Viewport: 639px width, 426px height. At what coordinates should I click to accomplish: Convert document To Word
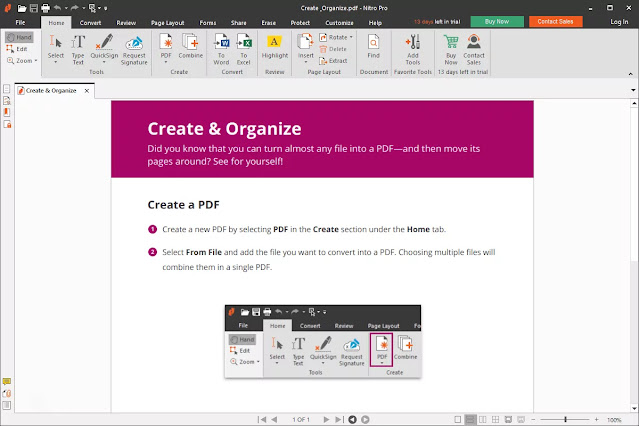[x=221, y=49]
